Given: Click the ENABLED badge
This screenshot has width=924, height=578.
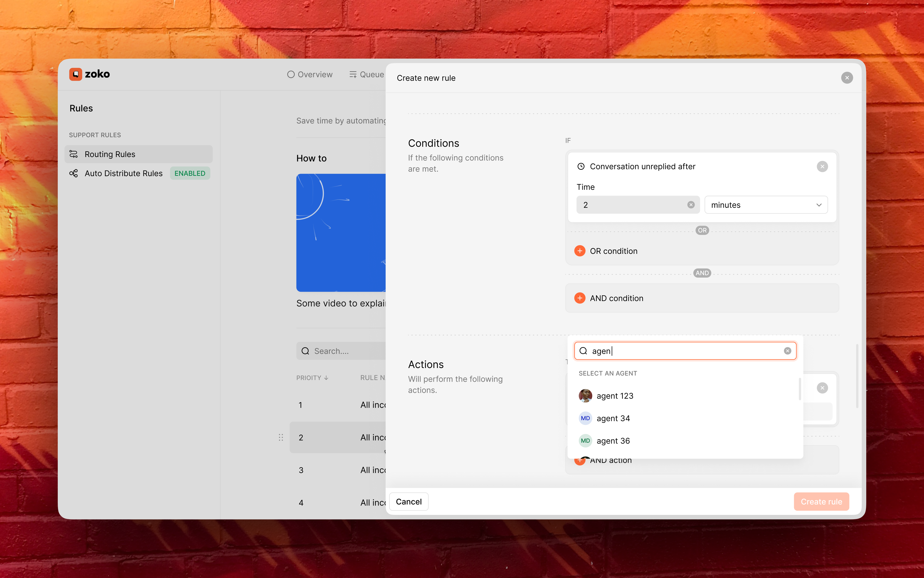Looking at the screenshot, I should click(190, 173).
